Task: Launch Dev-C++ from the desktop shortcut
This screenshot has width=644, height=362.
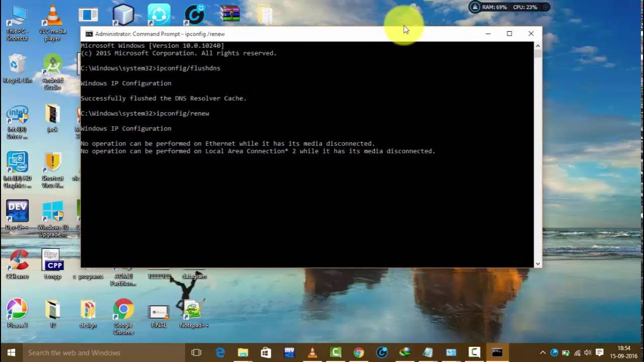Action: tap(17, 215)
